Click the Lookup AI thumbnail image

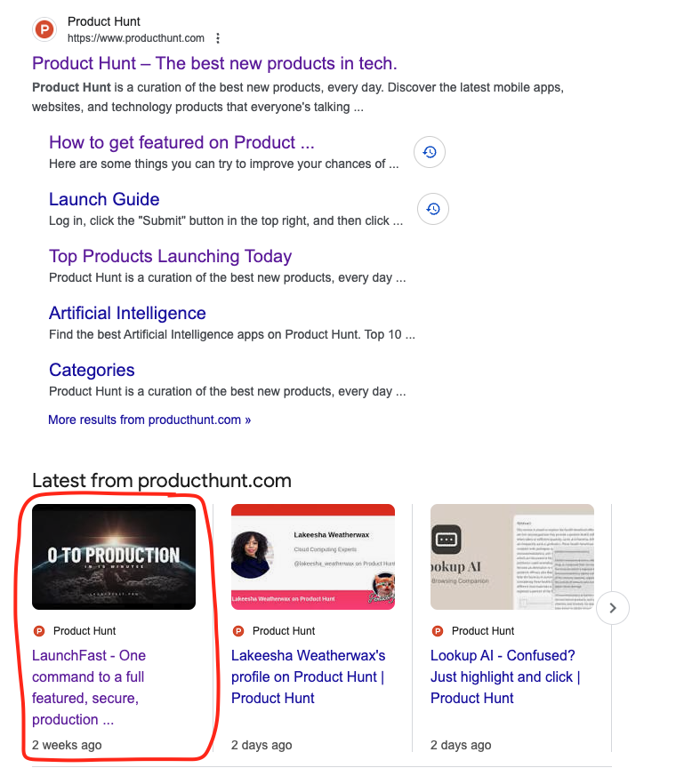click(511, 557)
